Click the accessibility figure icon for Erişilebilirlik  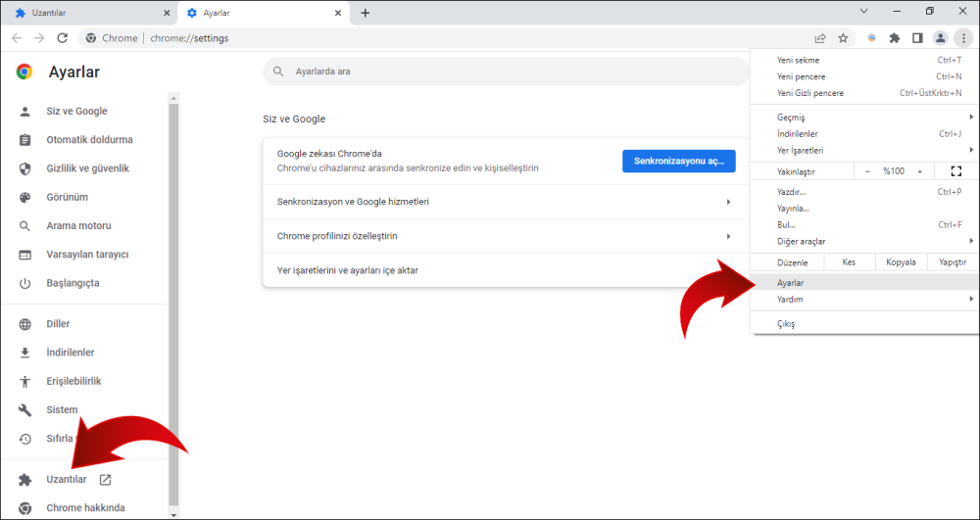[x=25, y=381]
